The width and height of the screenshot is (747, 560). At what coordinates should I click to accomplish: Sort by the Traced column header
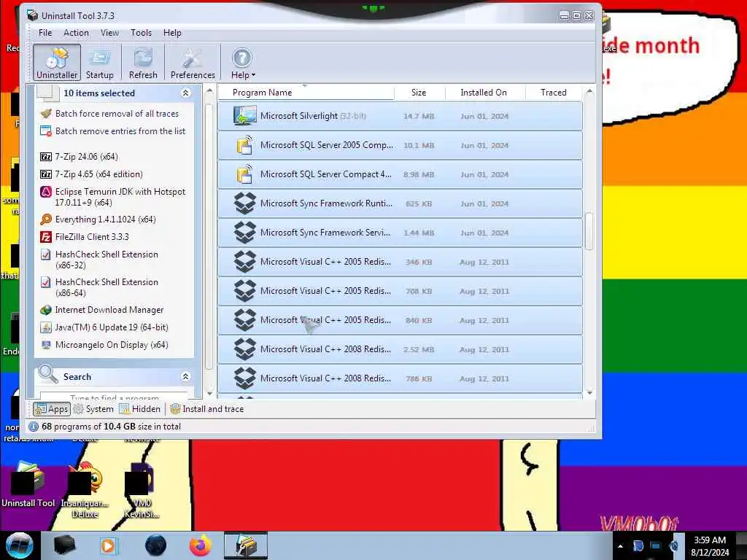pos(554,93)
